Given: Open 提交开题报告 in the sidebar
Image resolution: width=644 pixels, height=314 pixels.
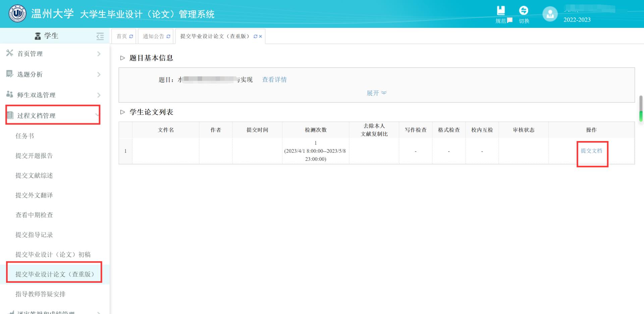Looking at the screenshot, I should pos(34,156).
